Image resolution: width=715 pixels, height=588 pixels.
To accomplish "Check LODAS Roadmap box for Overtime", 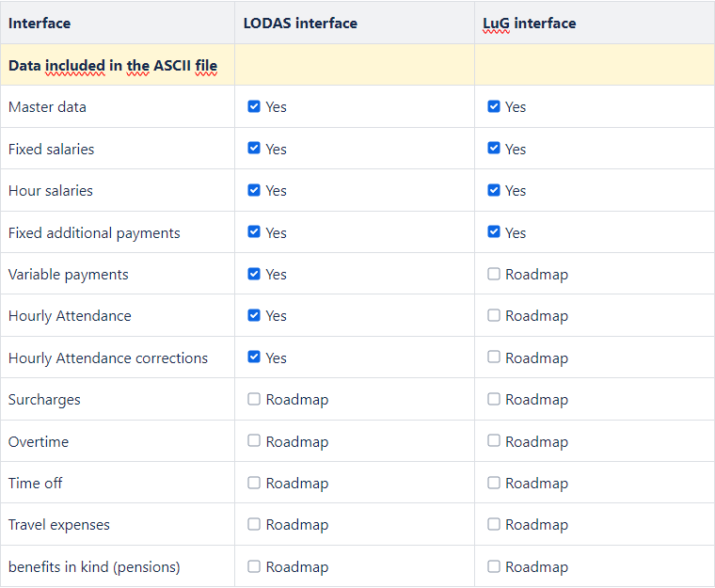I will tap(254, 440).
